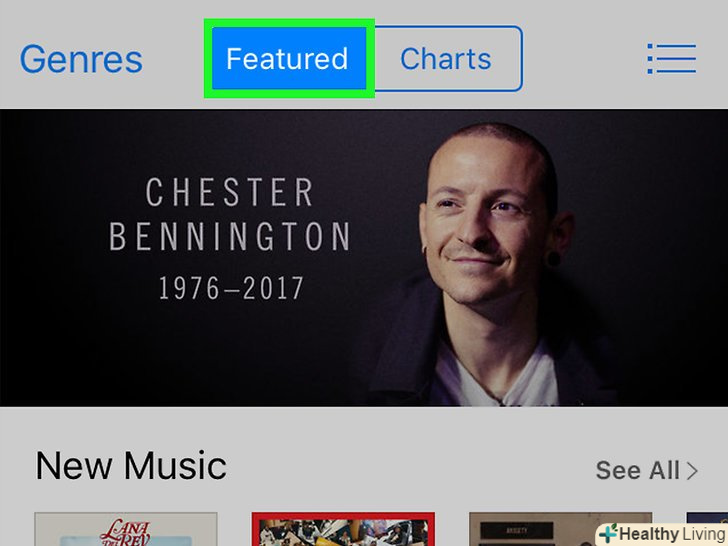This screenshot has width=728, height=546.
Task: Tap the New Music section heading
Action: (x=131, y=465)
